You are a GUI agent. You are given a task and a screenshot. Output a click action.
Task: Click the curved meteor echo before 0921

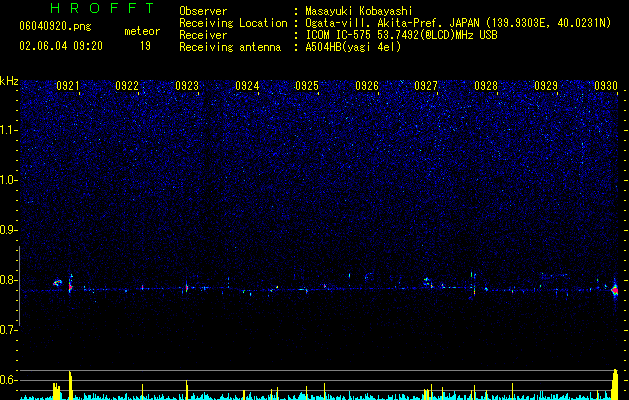(57, 283)
